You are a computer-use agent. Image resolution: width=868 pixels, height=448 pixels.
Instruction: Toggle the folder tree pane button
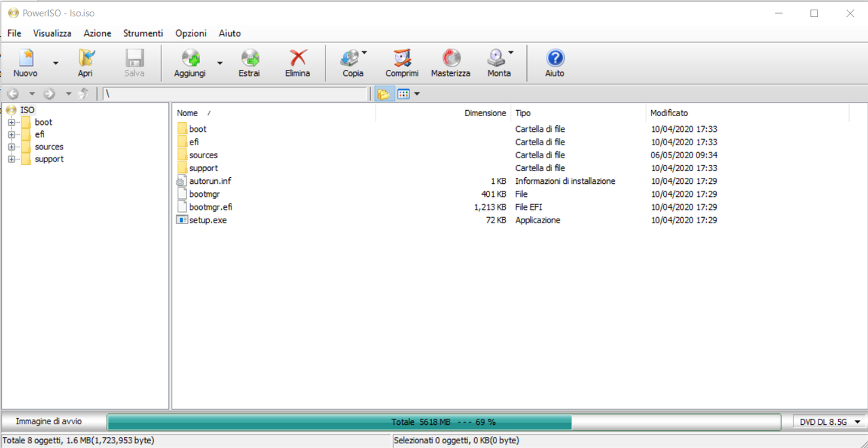click(383, 94)
